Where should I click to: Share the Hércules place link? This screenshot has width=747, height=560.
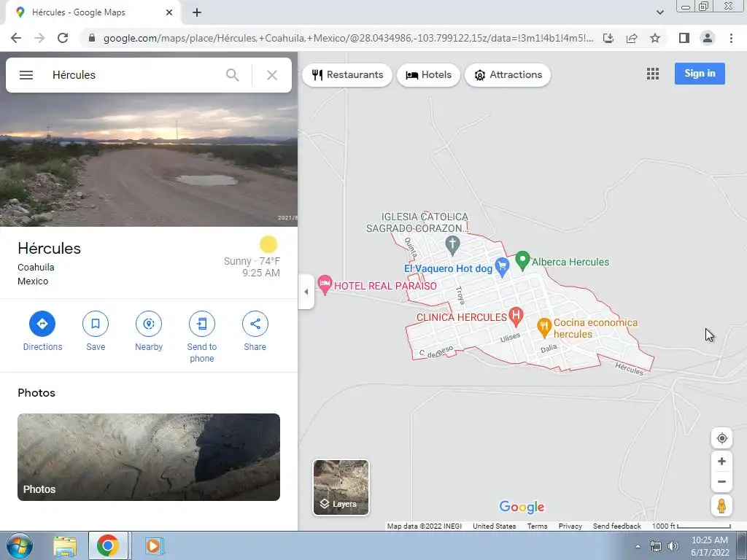[x=255, y=332]
